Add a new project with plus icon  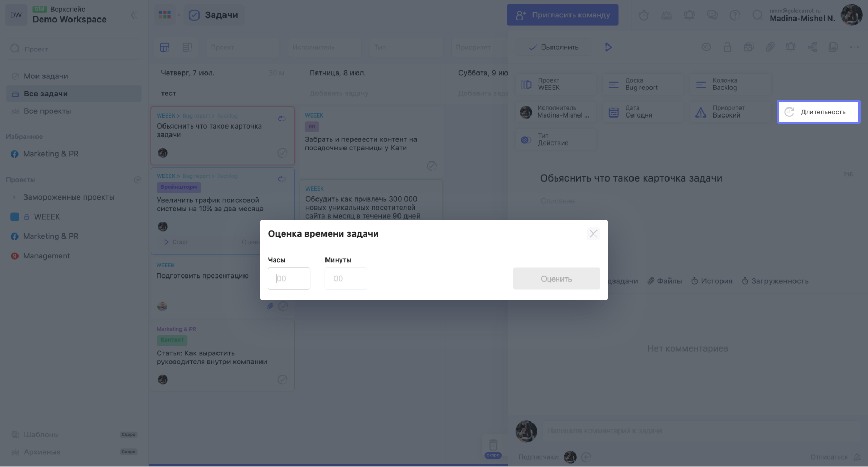[x=138, y=180]
